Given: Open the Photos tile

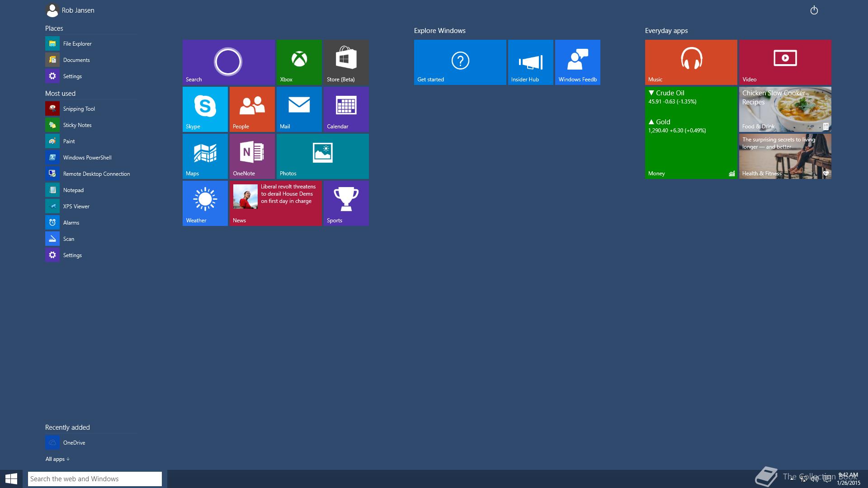Looking at the screenshot, I should 323,156.
